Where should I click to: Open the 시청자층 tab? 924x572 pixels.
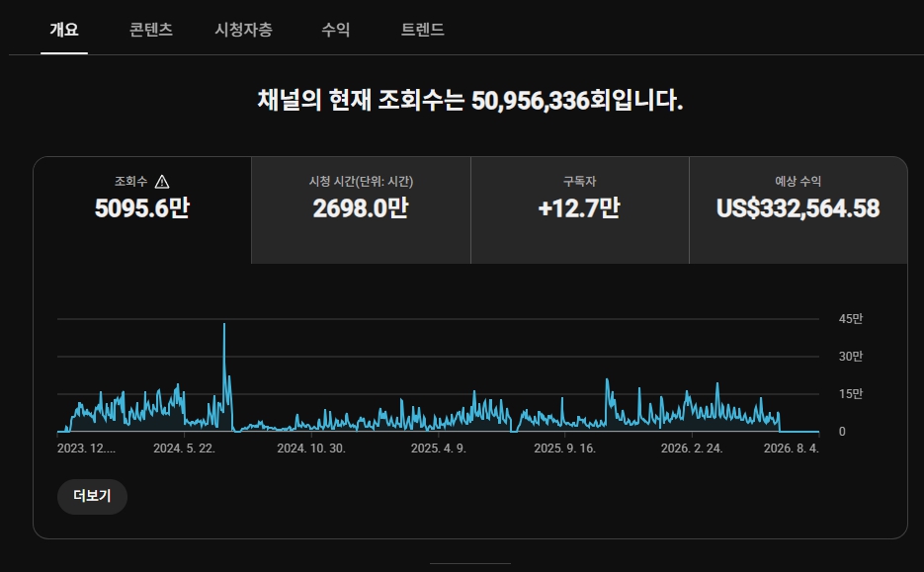(x=243, y=30)
